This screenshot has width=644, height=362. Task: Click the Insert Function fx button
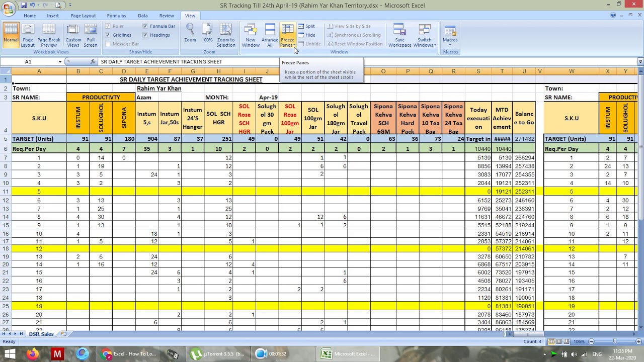(93, 62)
